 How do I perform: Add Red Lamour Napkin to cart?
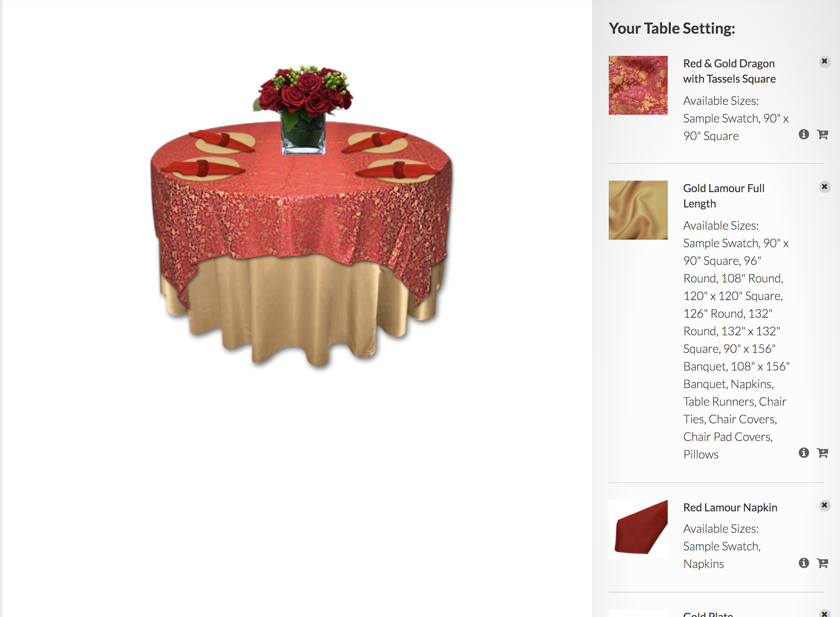point(822,563)
